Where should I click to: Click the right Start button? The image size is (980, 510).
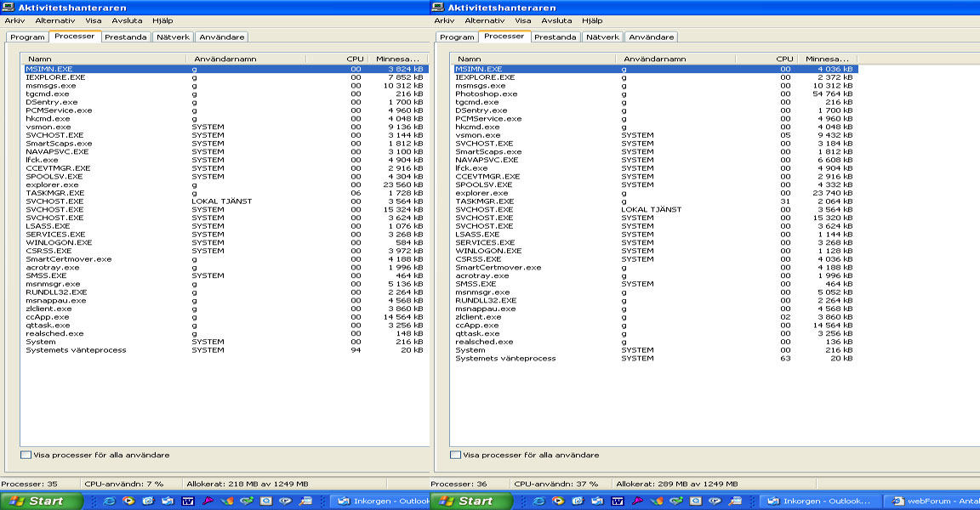[x=470, y=501]
